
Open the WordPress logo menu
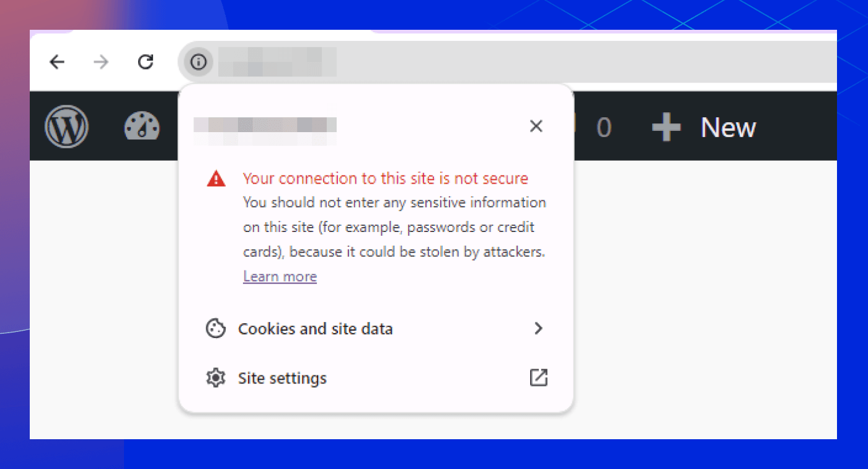click(x=67, y=127)
